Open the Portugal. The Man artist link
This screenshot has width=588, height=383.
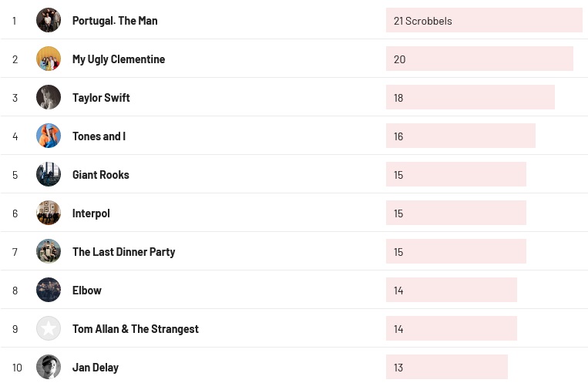(115, 21)
